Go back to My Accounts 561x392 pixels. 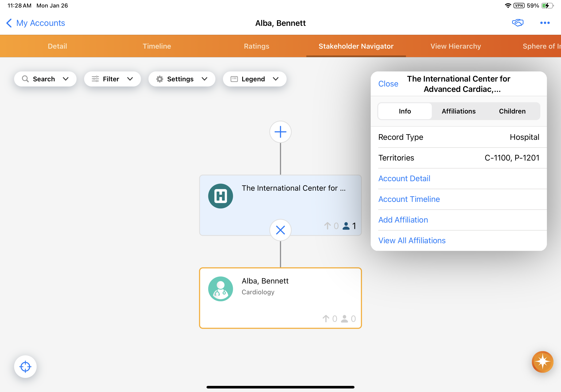(36, 23)
